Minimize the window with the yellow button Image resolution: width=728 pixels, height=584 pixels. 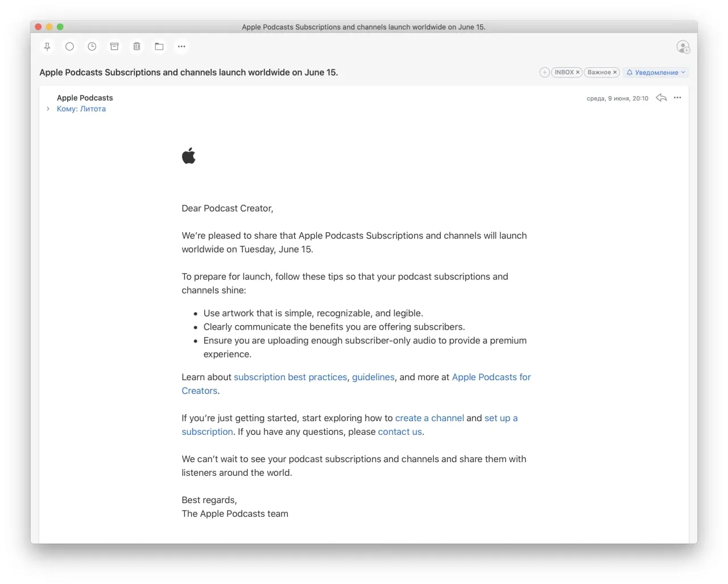point(49,27)
